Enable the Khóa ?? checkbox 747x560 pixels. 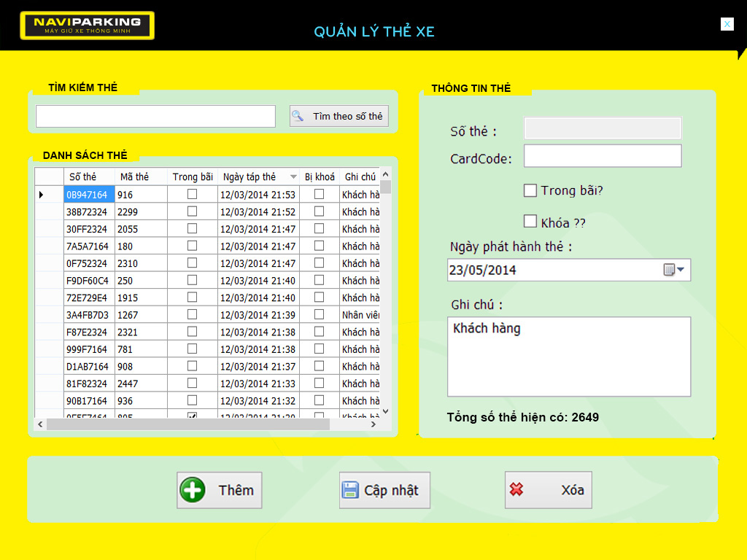pyautogui.click(x=530, y=221)
